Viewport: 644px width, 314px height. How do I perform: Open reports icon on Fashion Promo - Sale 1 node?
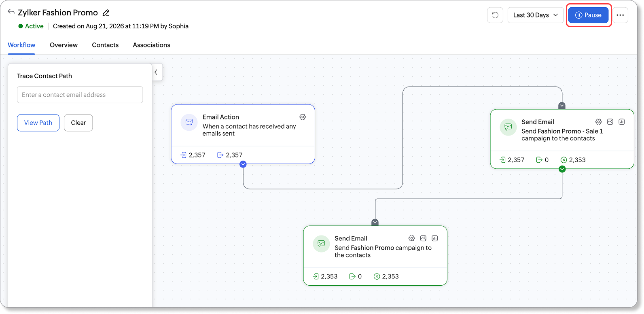[622, 122]
